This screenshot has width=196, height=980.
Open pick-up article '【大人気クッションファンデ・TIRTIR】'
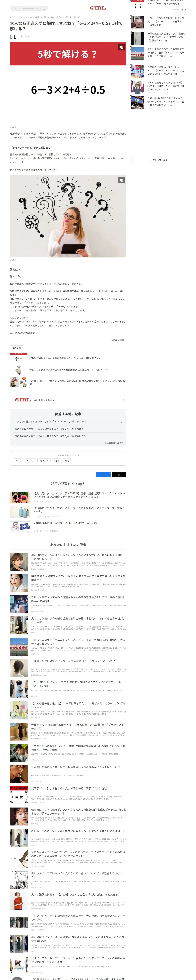click(x=79, y=495)
